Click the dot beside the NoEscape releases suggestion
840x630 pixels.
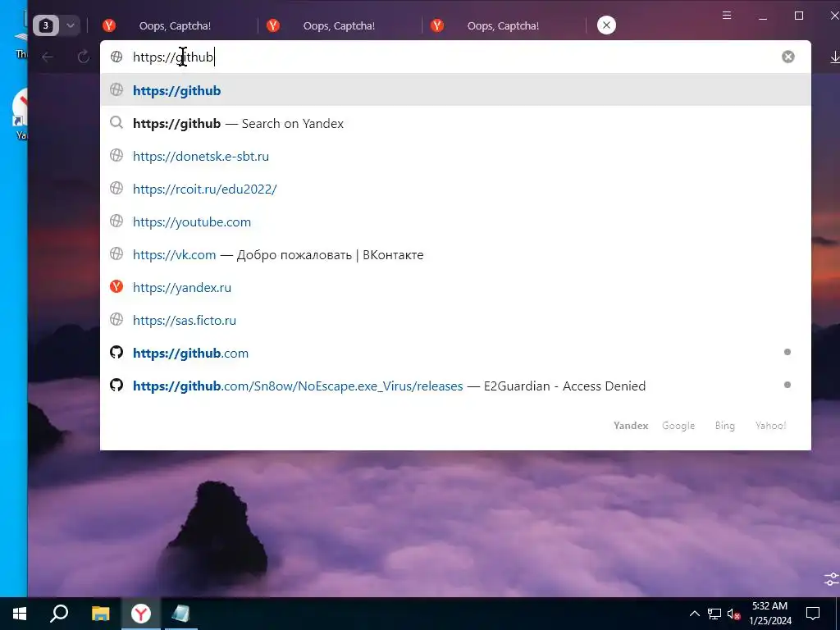[787, 385]
